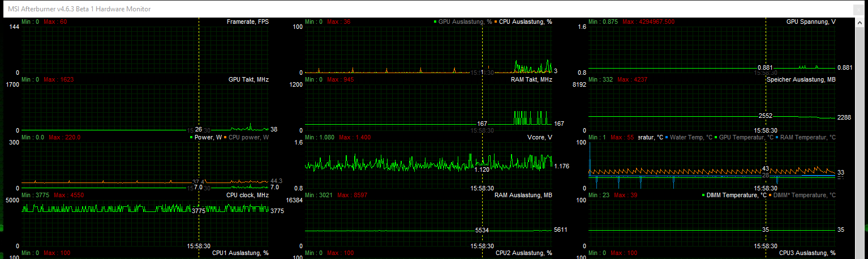Click the cursor value 2552 in memory graph
The width and height of the screenshot is (868, 259).
point(765,116)
